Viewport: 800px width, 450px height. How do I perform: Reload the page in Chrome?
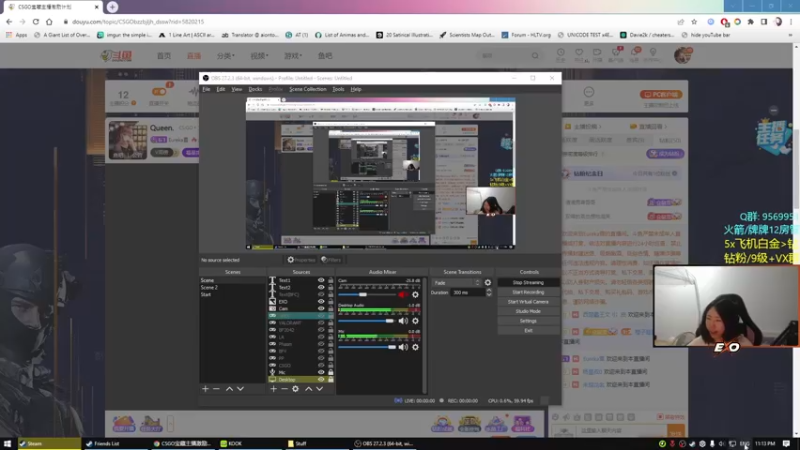pos(36,22)
